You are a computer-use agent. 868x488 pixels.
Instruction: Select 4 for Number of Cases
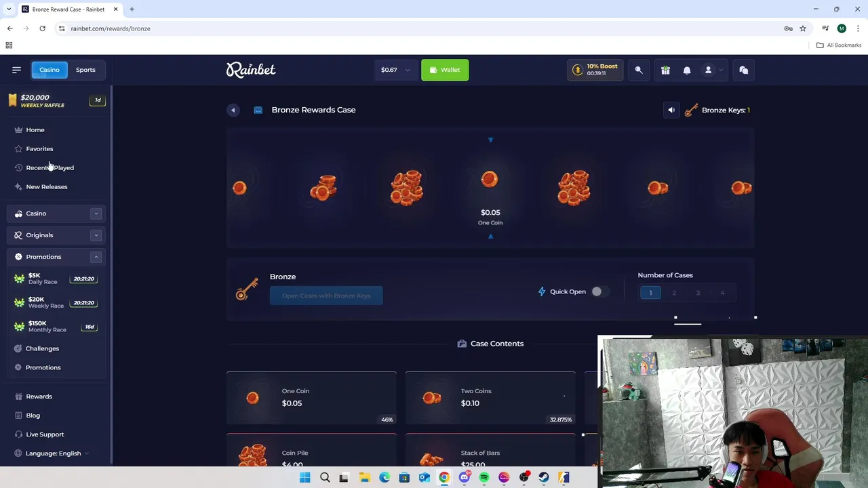tap(722, 293)
